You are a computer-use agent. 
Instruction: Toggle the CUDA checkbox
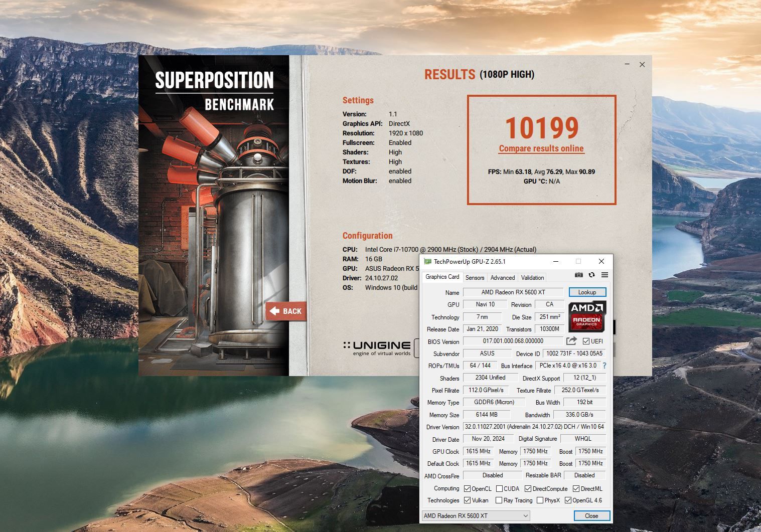tap(499, 489)
